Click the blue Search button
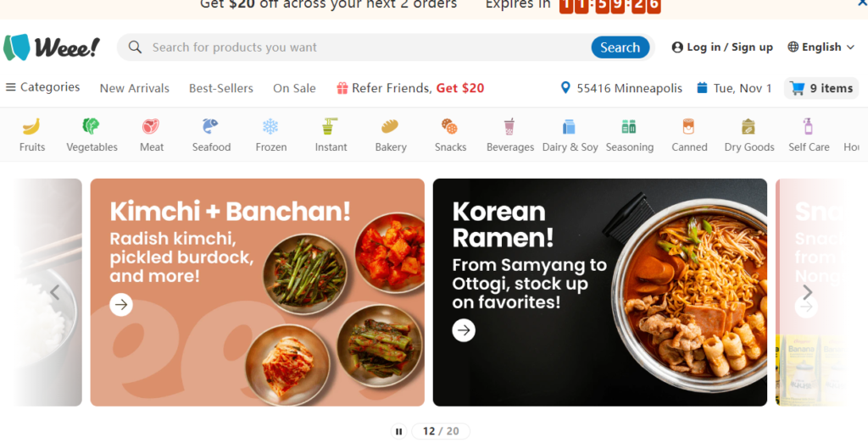 [620, 47]
